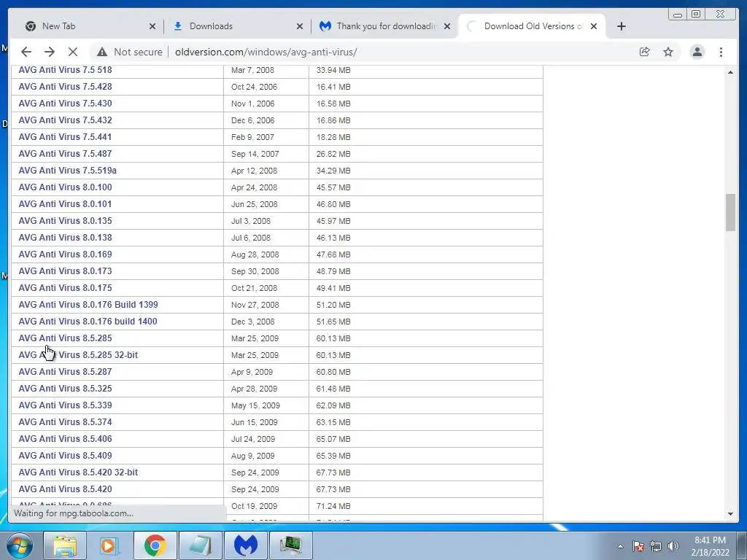Open AVG Anti Virus 8.0.169 link
747x560 pixels.
click(65, 254)
